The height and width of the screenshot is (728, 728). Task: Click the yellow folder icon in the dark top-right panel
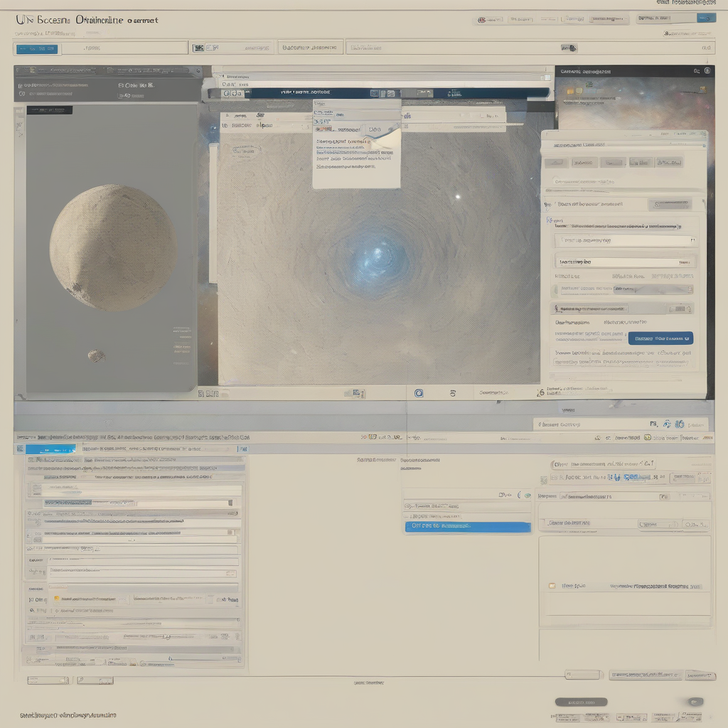pos(577,91)
